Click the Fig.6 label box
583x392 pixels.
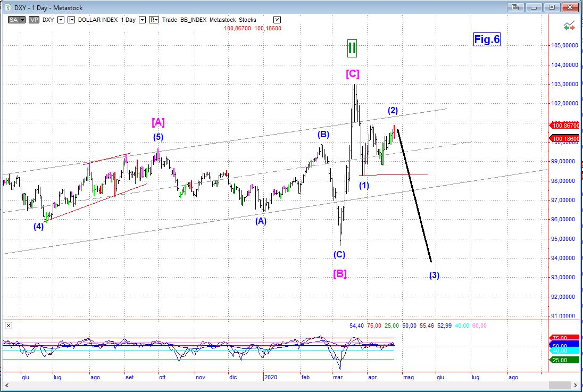(487, 39)
